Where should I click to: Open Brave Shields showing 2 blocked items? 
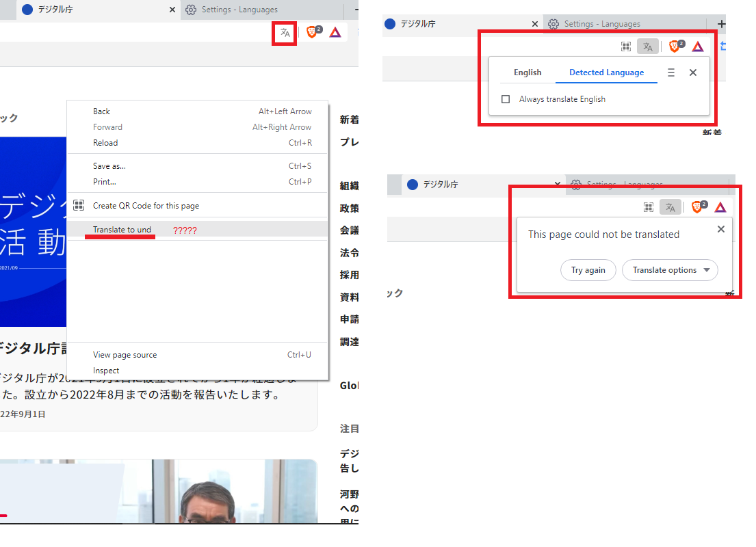click(313, 31)
